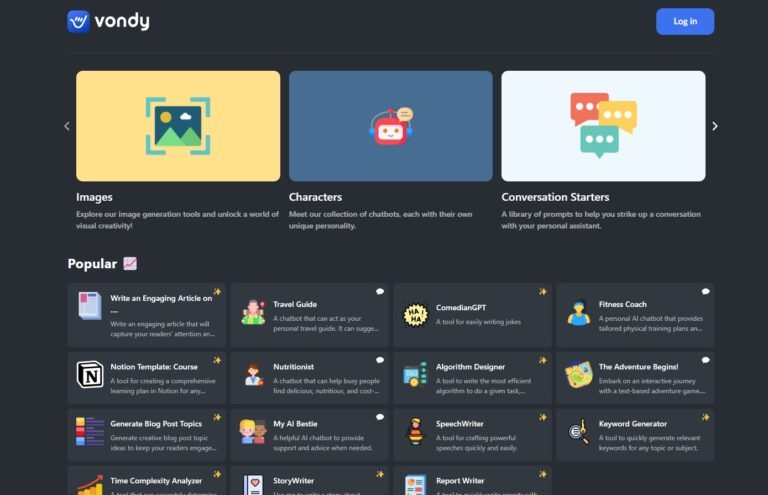The image size is (768, 495).
Task: Open the Report Writer tool card
Action: coord(471,482)
